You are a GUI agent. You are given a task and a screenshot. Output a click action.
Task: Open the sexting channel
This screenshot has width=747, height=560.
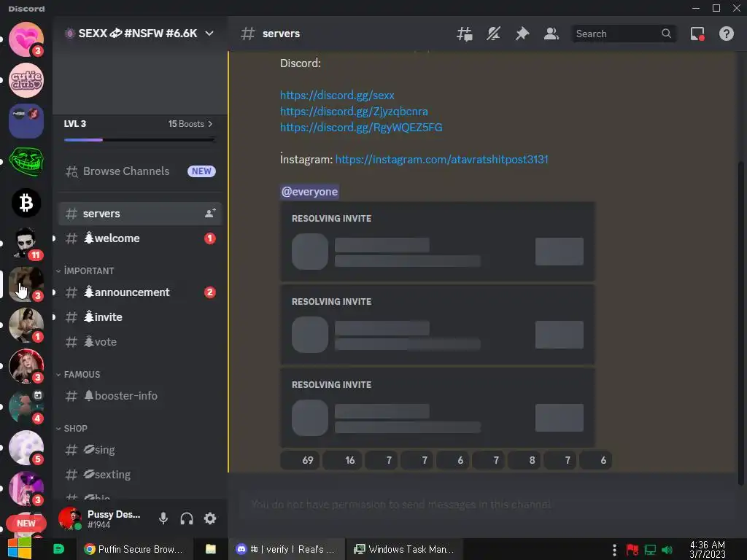point(140,475)
